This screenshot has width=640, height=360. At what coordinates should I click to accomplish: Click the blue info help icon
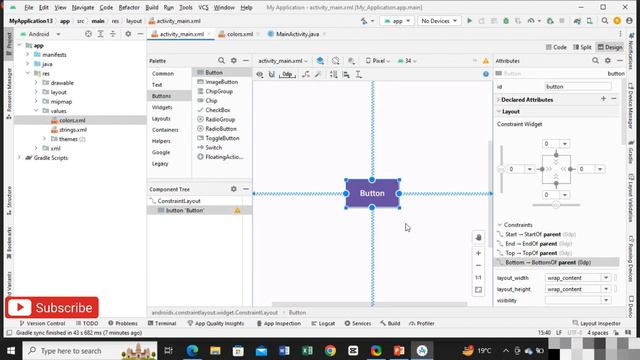[x=486, y=74]
